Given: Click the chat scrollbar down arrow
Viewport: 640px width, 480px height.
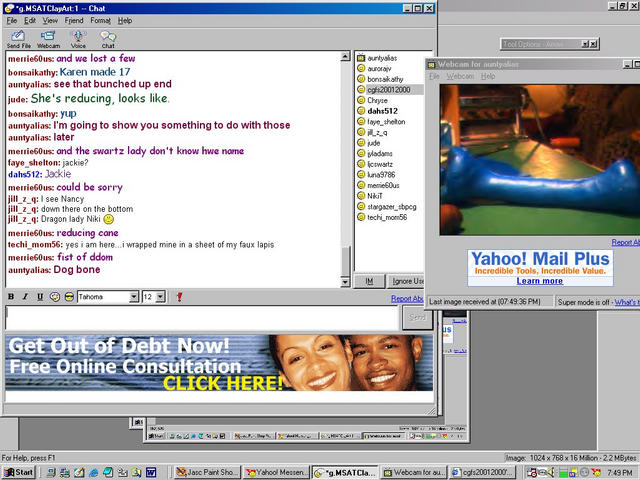Looking at the screenshot, I should (x=345, y=282).
